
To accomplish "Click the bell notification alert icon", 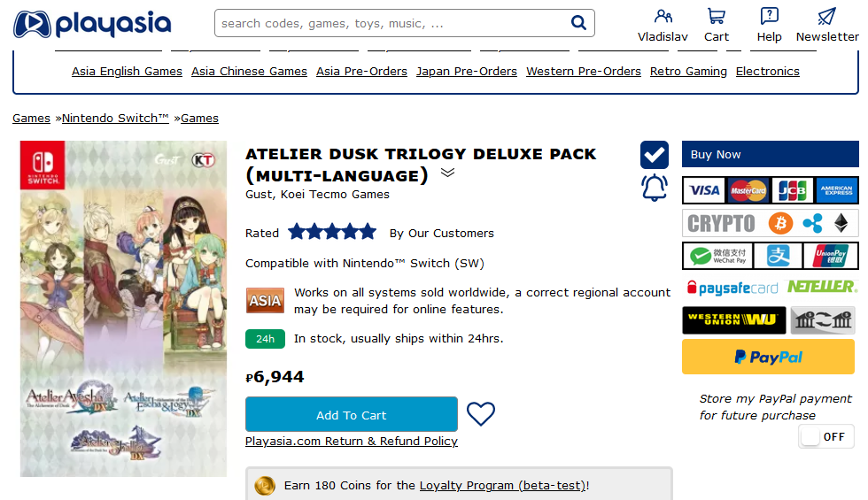I will click(654, 188).
